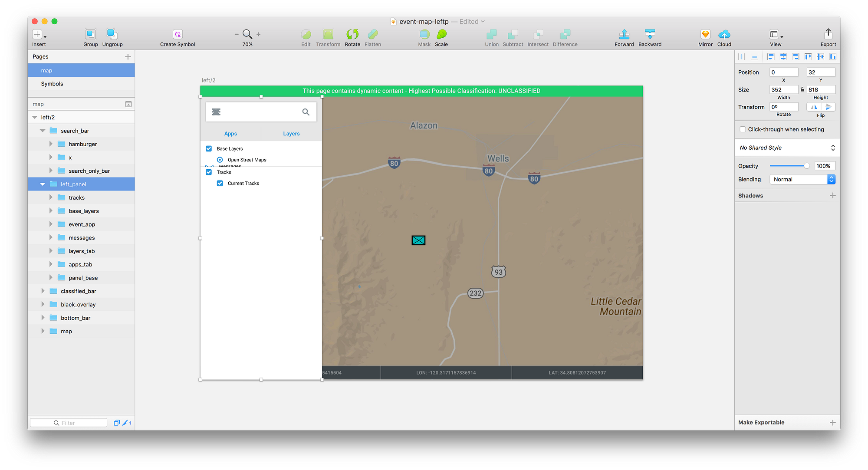Uncheck the Base Layers checkbox
Viewport: 868px width, 470px height.
pyautogui.click(x=209, y=148)
